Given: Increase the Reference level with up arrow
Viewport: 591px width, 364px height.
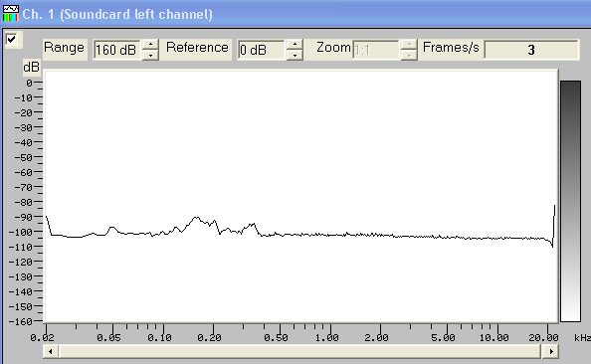Looking at the screenshot, I should pos(295,45).
